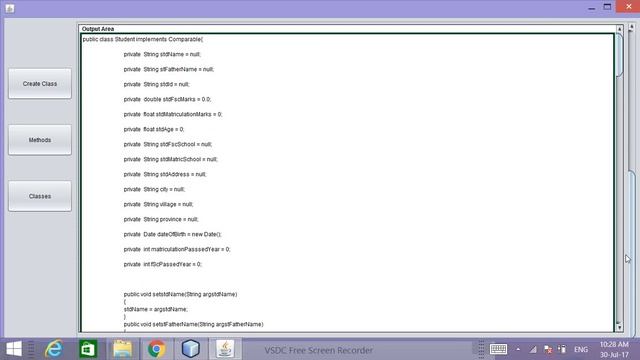Image resolution: width=640 pixels, height=360 pixels.
Task: Open the network signal tray icon
Action: [x=533, y=349]
